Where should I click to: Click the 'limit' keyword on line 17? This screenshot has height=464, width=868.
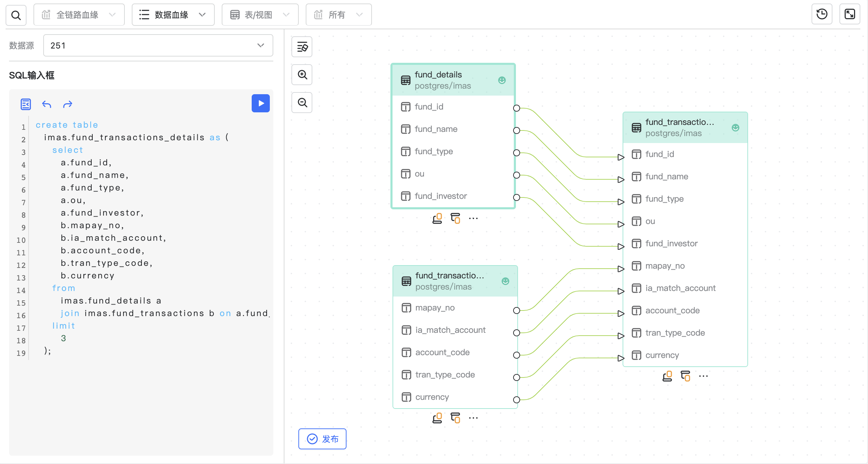[x=63, y=326]
